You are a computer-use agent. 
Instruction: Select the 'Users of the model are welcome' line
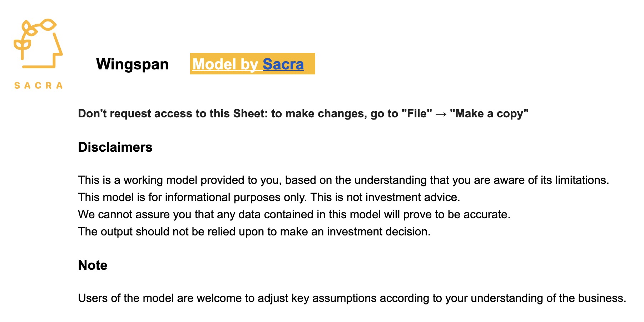[x=352, y=298]
